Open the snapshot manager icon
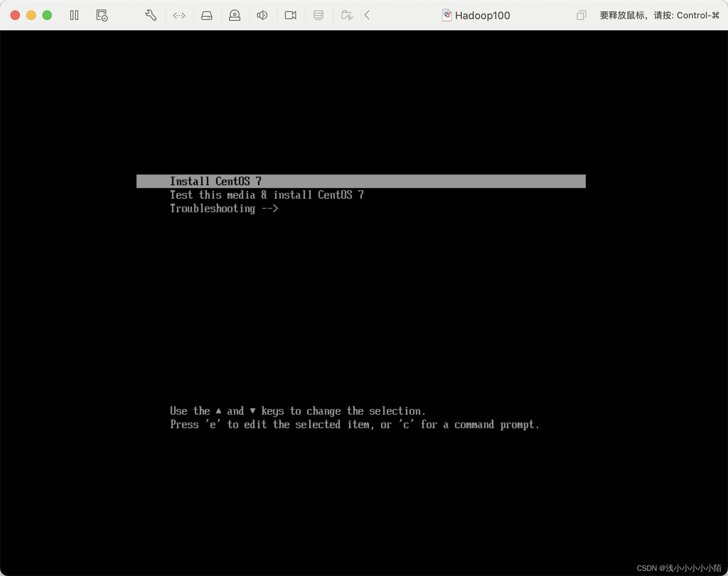 pos(102,16)
